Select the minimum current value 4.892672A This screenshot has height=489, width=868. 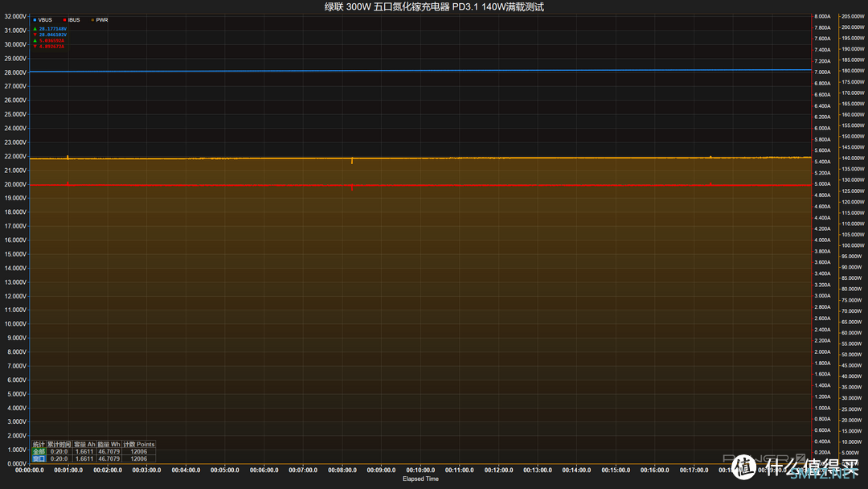point(51,47)
